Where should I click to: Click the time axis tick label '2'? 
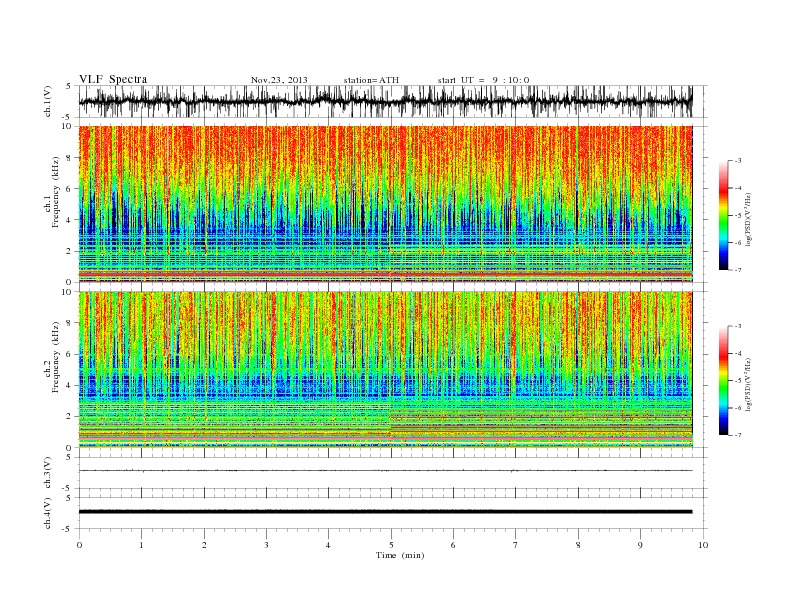click(204, 545)
